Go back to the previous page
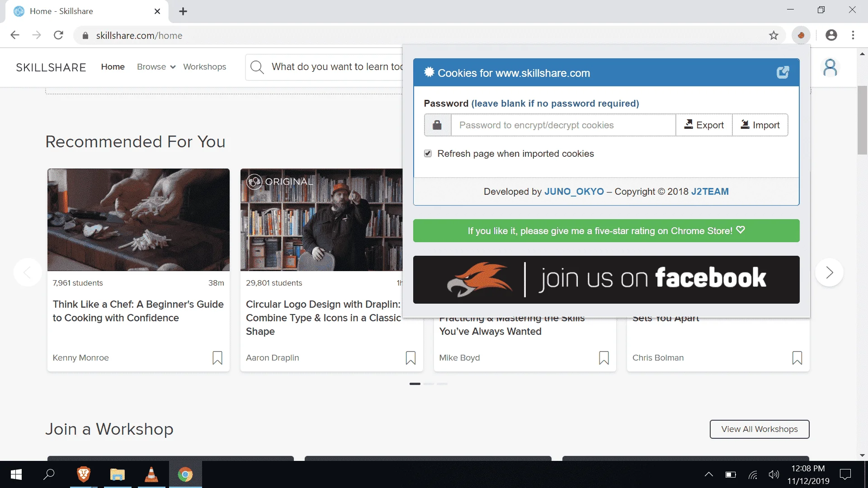The height and width of the screenshot is (488, 868). tap(15, 35)
